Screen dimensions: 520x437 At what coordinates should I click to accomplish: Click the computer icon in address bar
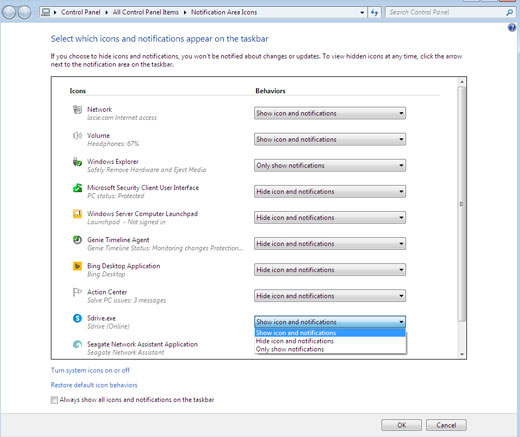[46, 12]
